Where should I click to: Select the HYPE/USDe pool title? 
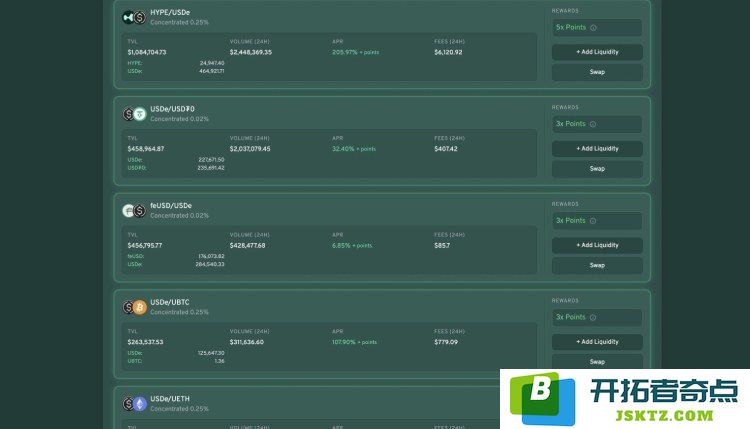pos(170,12)
